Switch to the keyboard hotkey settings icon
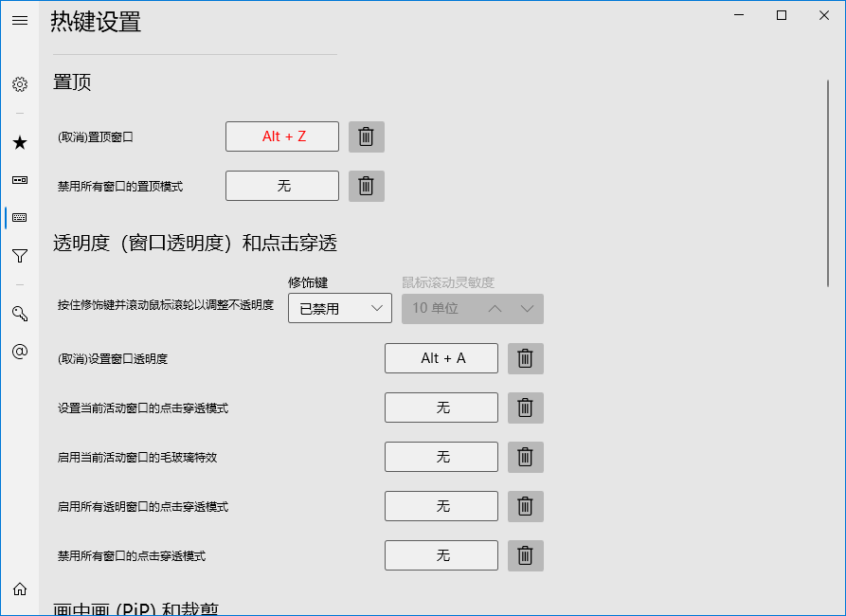 [19, 217]
